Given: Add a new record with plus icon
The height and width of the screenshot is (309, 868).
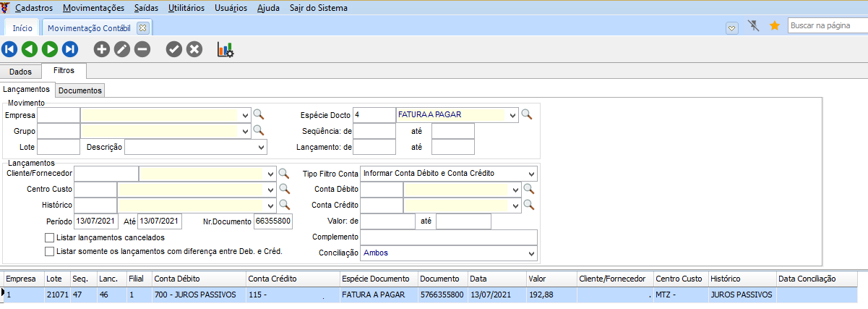Looking at the screenshot, I should pyautogui.click(x=102, y=49).
